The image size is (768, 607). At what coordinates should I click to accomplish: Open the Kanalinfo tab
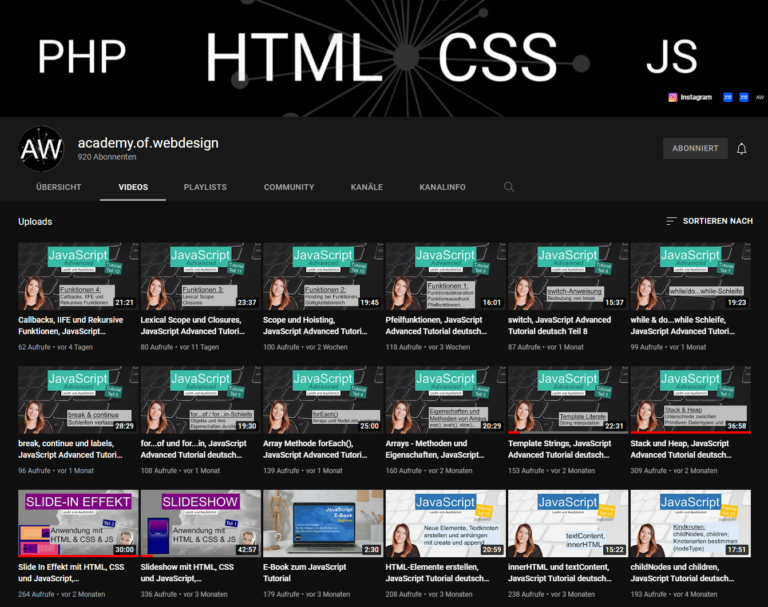(442, 187)
